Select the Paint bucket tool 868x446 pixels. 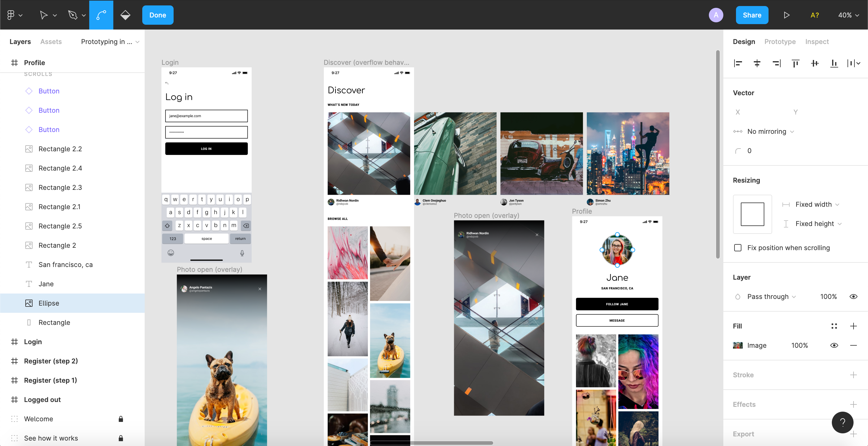click(125, 15)
